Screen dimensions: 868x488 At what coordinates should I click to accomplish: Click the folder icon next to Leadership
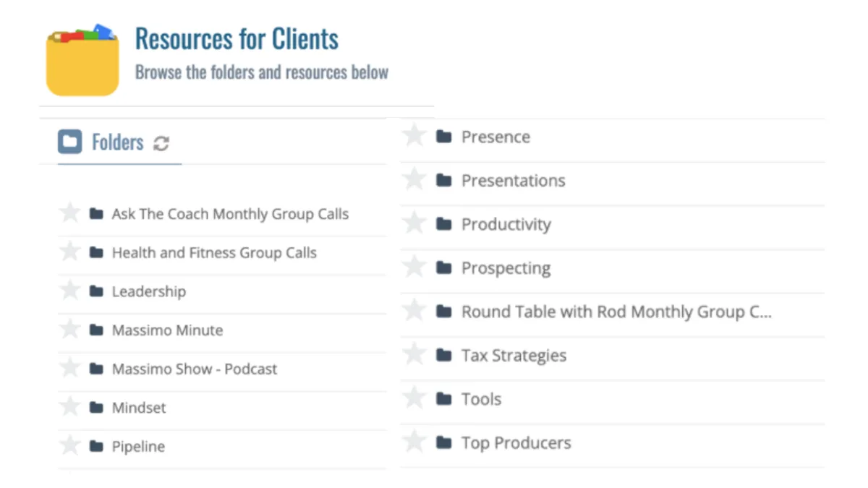pos(96,291)
